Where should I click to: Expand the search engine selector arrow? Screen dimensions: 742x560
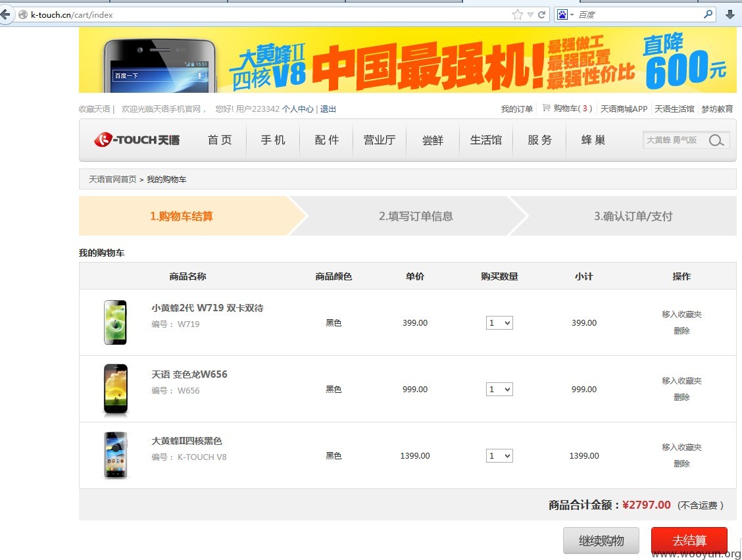point(572,14)
